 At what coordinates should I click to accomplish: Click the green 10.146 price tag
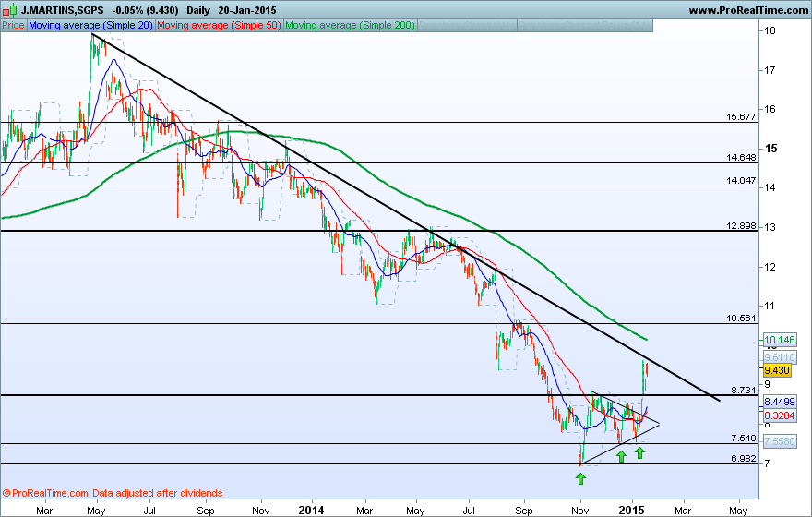tap(780, 341)
